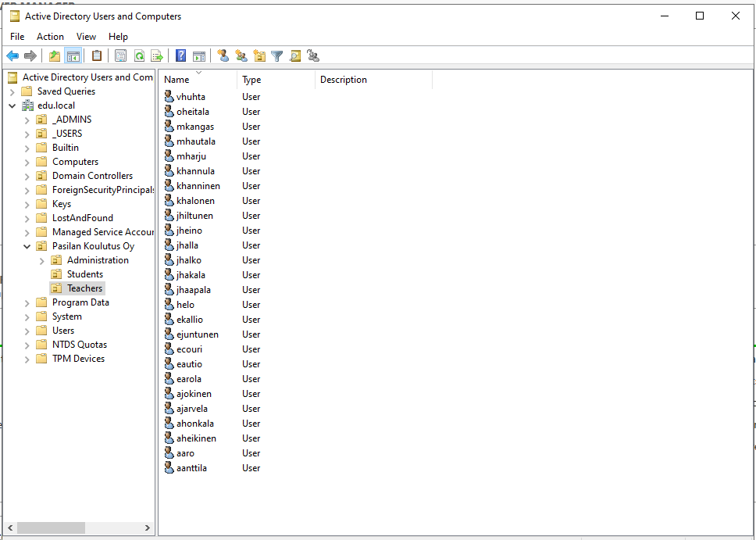Open Help via the question mark icon
The width and height of the screenshot is (756, 540).
(181, 56)
